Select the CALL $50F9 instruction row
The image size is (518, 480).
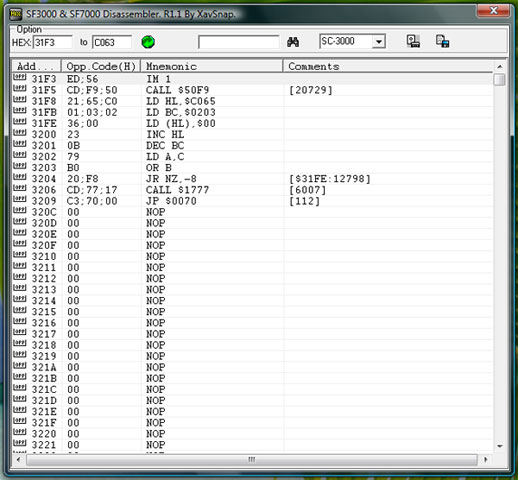click(252, 90)
